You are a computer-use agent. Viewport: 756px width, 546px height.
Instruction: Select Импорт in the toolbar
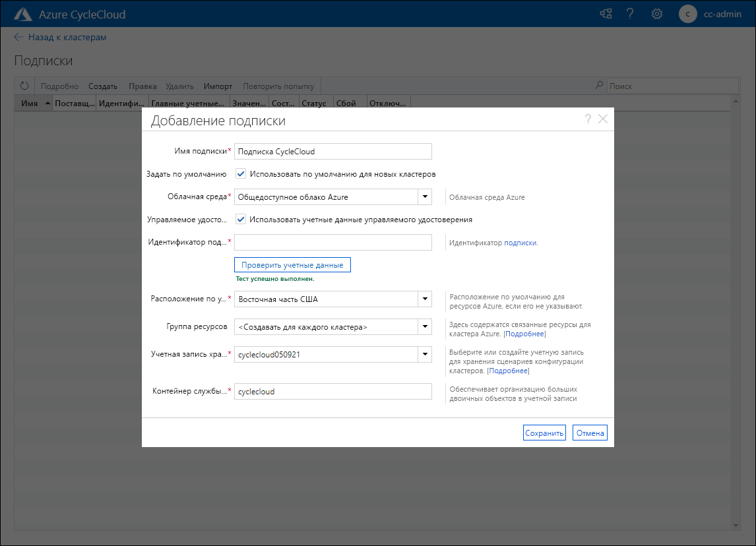pyautogui.click(x=218, y=86)
